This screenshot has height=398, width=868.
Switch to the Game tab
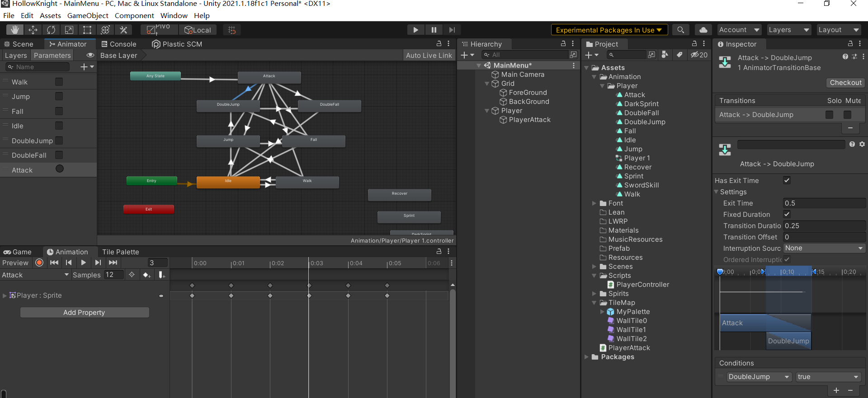18,252
